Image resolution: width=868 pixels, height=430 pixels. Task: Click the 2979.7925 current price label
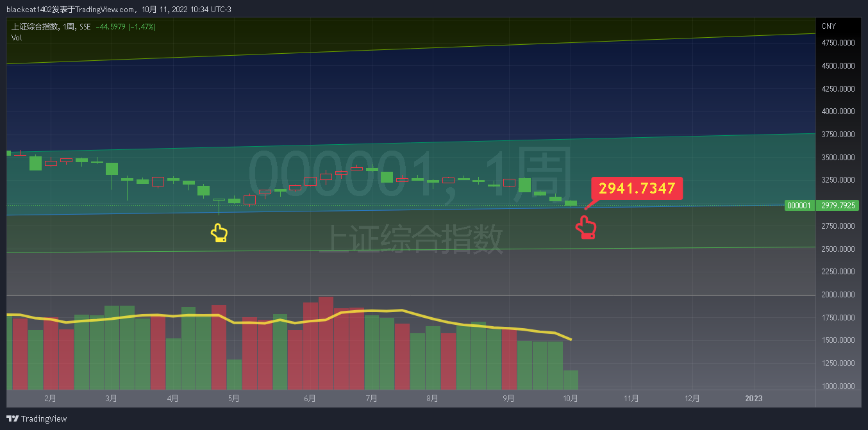coord(839,206)
